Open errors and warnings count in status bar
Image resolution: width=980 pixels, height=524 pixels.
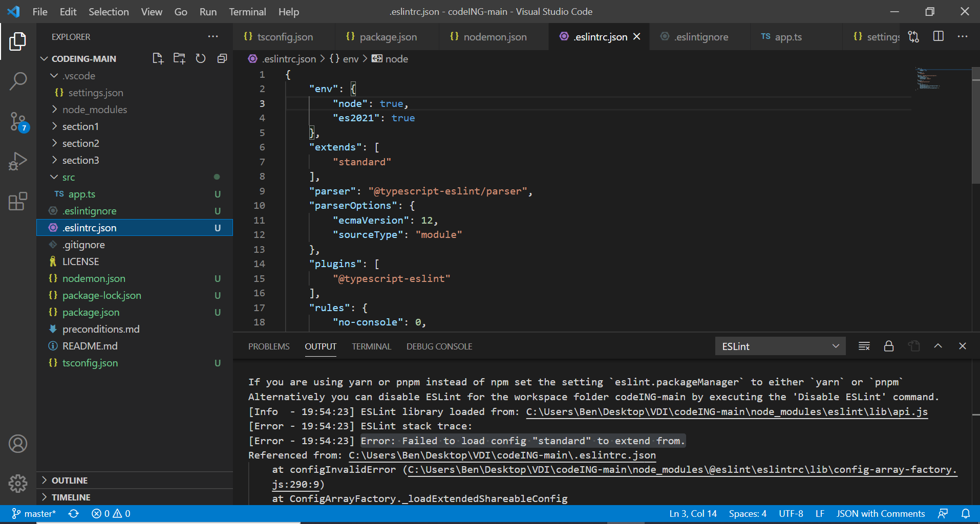[111, 513]
